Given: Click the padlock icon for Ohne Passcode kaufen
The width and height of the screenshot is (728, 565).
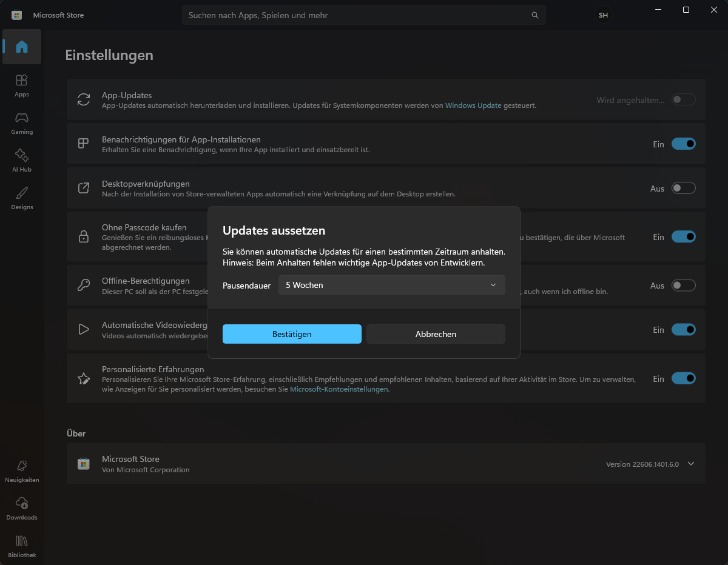Looking at the screenshot, I should (84, 236).
